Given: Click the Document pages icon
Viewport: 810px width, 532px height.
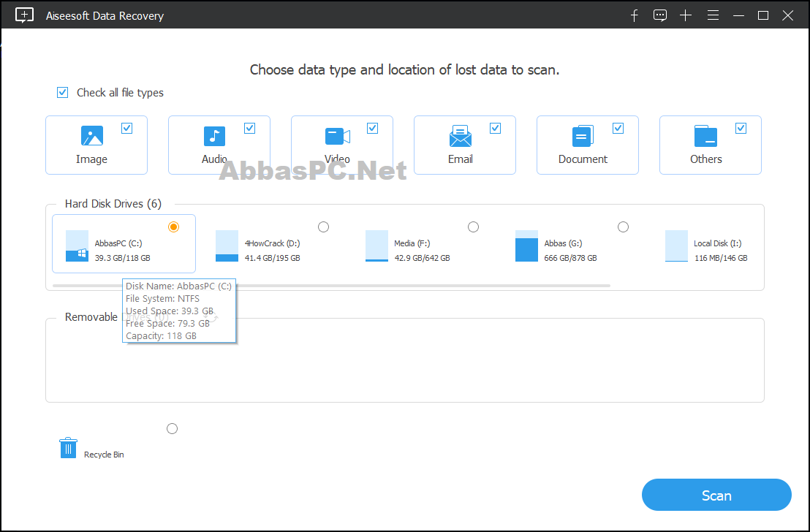Looking at the screenshot, I should tap(583, 136).
